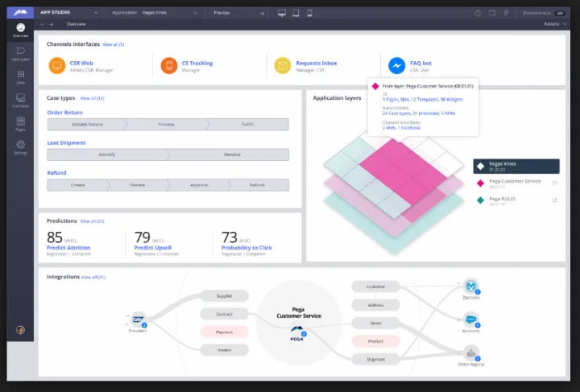Click the Payment node in Integrations

(x=225, y=332)
